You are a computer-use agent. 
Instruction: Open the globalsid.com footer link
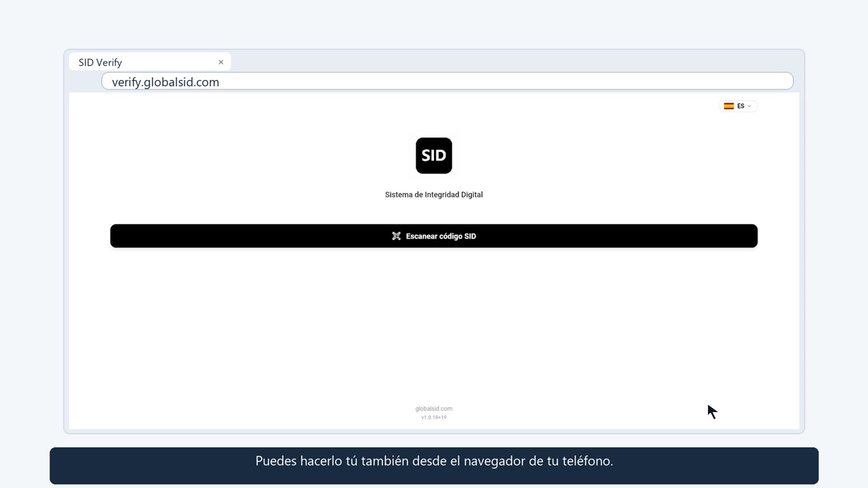tap(434, 409)
